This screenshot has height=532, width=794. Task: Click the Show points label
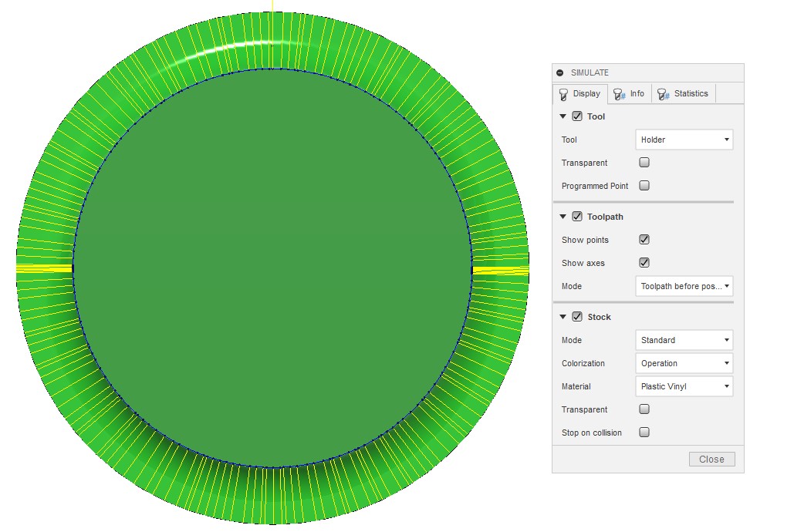pos(585,240)
